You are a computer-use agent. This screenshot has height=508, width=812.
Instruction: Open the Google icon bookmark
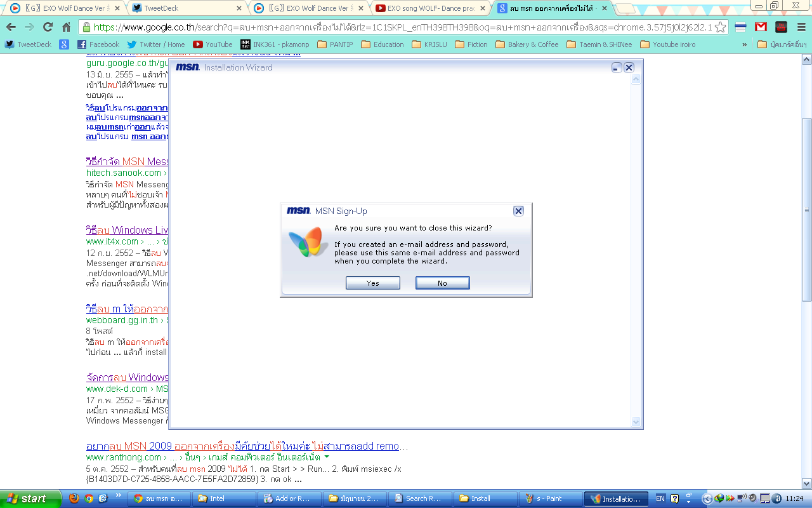pos(64,44)
